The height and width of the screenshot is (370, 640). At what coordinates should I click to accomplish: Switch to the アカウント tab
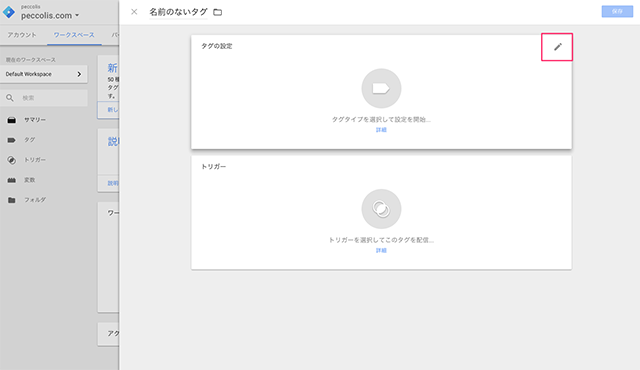tap(22, 35)
